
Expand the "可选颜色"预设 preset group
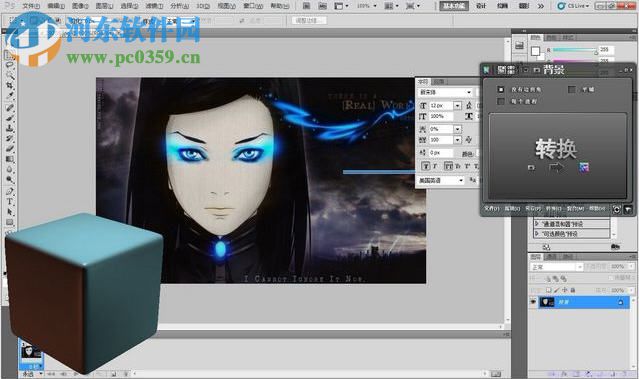click(537, 234)
